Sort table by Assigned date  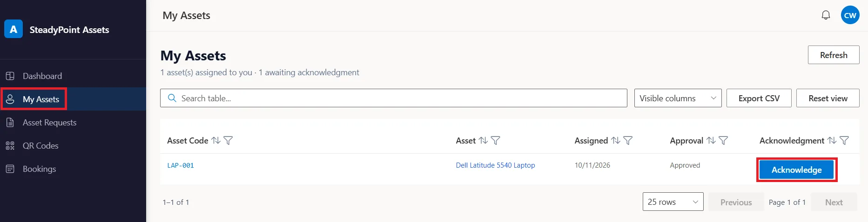click(x=616, y=140)
